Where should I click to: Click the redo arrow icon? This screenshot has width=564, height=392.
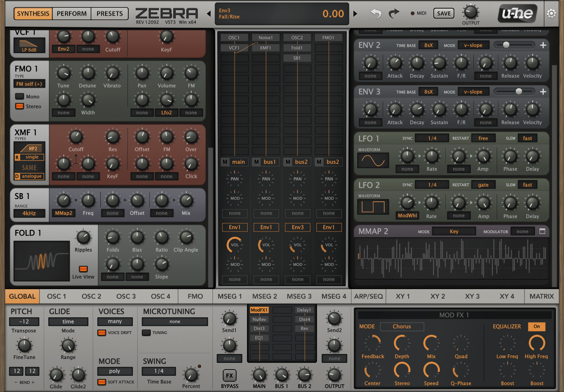394,13
